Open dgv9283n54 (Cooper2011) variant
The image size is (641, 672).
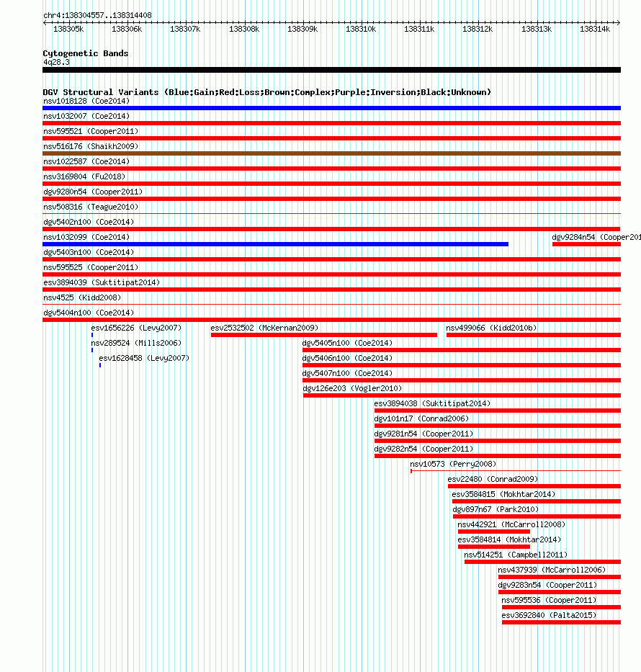[x=547, y=585]
